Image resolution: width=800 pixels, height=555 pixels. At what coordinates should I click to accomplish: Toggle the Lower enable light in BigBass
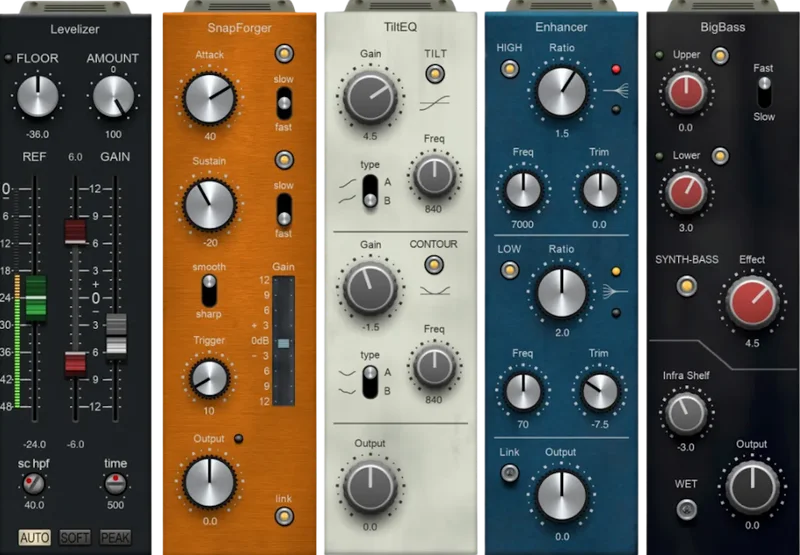[720, 156]
